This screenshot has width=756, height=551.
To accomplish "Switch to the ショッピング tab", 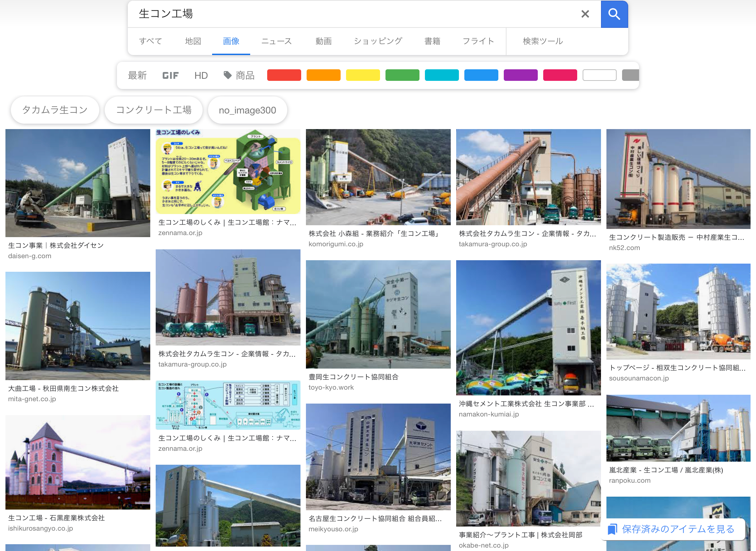I will tap(378, 41).
